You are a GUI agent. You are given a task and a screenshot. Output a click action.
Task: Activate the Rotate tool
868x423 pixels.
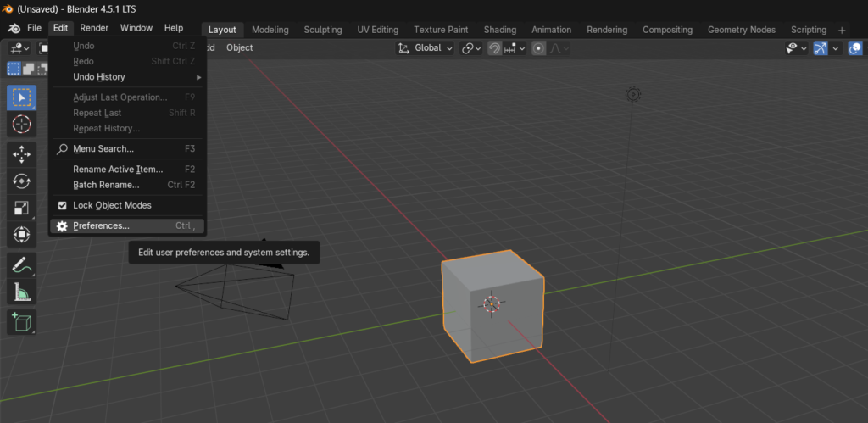pyautogui.click(x=22, y=181)
